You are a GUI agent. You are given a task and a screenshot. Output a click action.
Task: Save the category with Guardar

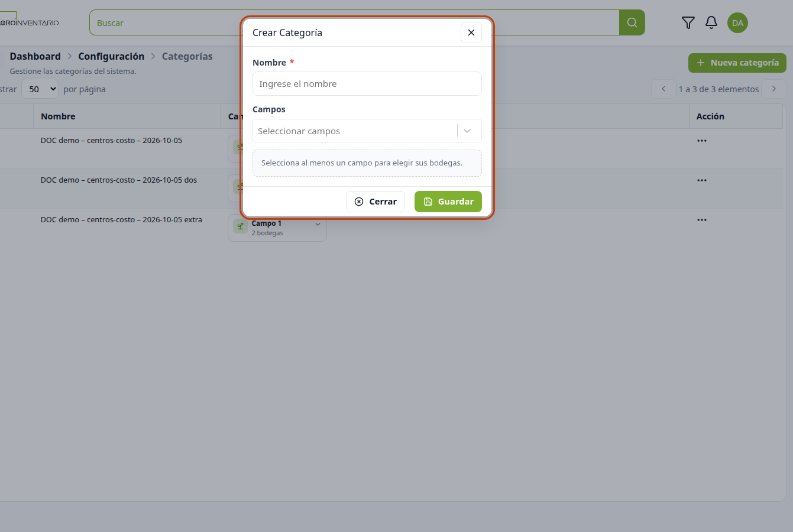pyautogui.click(x=448, y=202)
